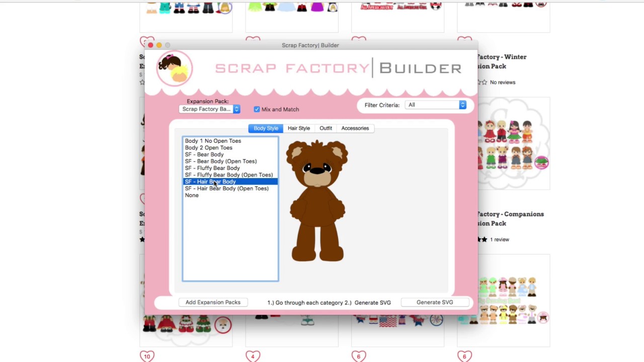This screenshot has height=362, width=644.
Task: Select SF - Hair Bear Body (Open Toes)
Action: click(230, 189)
